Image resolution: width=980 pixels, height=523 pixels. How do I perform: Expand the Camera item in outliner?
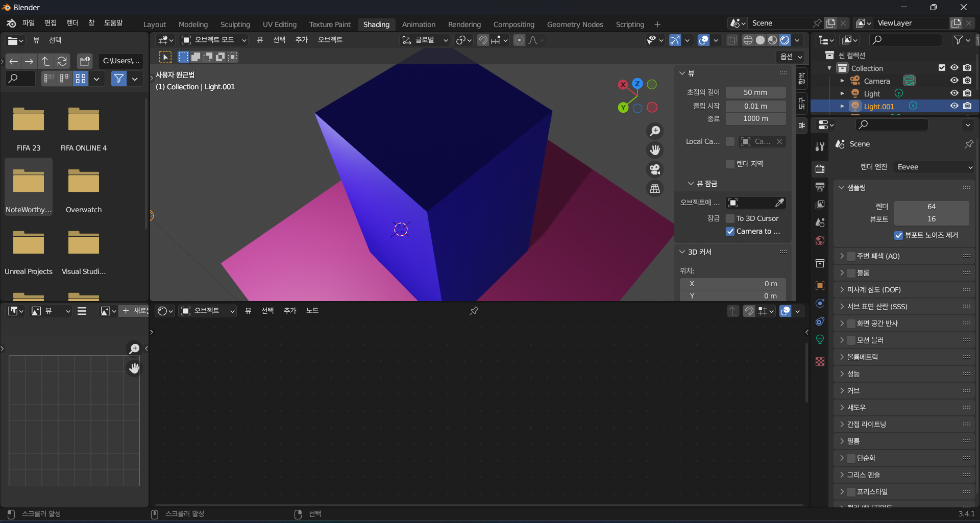(842, 81)
